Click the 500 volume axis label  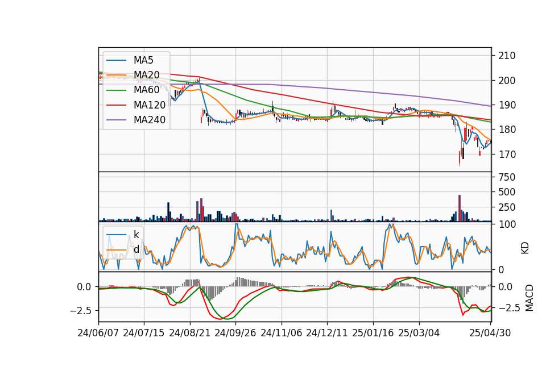pyautogui.click(x=507, y=192)
